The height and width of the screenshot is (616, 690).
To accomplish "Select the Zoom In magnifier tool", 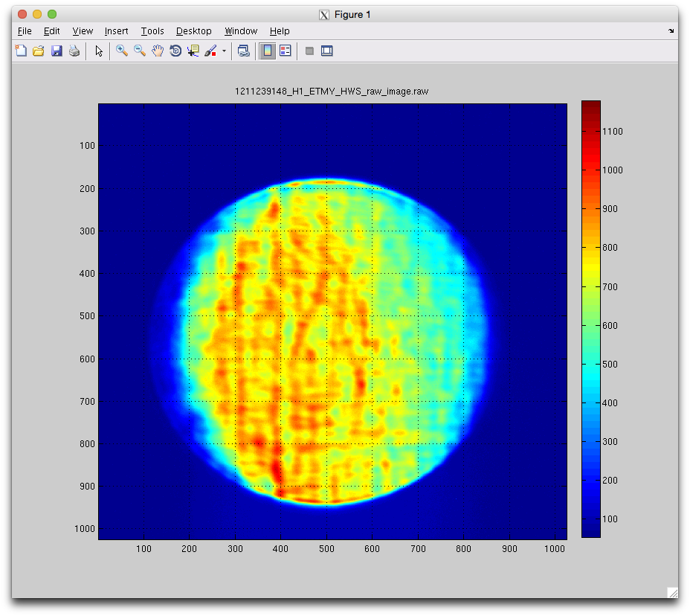I will [122, 51].
